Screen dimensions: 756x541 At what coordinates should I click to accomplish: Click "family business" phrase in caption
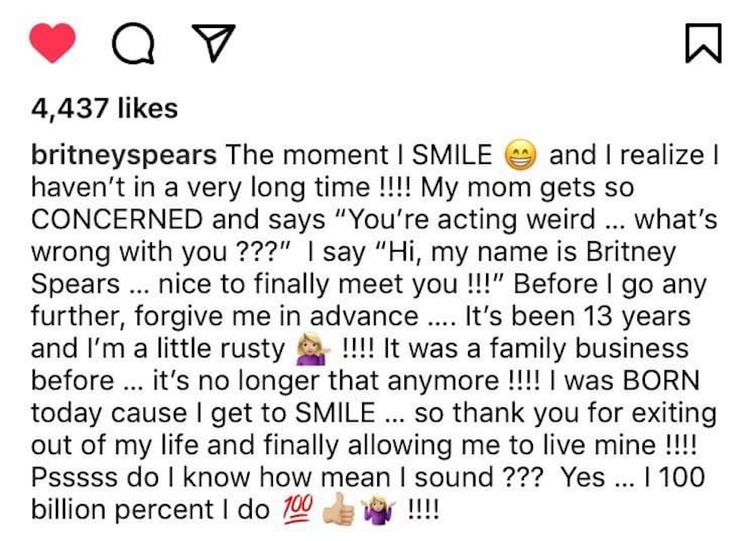[589, 349]
